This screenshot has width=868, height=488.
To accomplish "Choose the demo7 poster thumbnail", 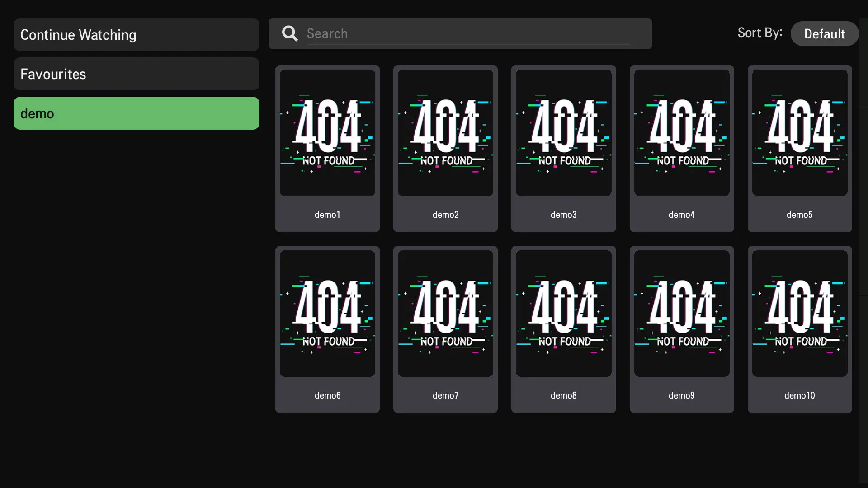I will click(445, 314).
